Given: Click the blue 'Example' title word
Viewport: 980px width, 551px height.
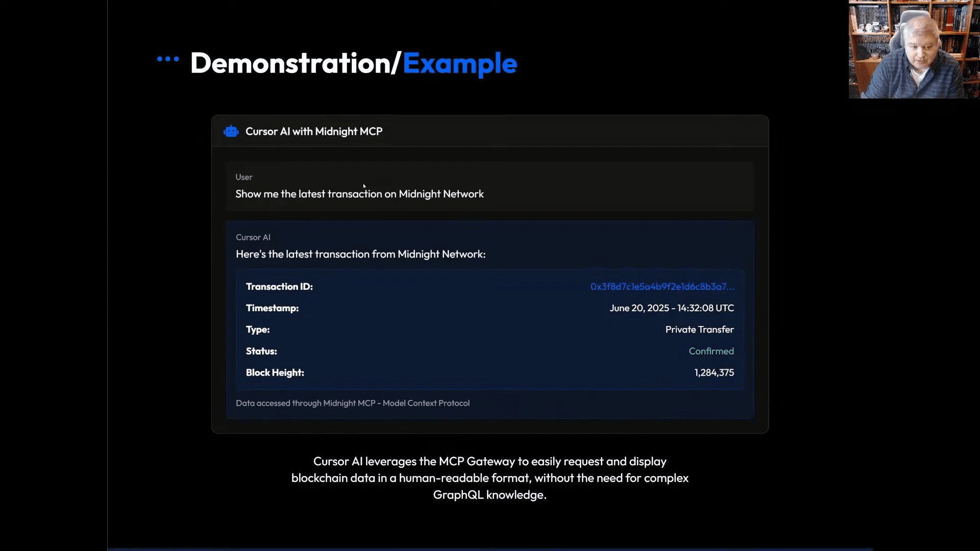Looking at the screenshot, I should tap(459, 63).
